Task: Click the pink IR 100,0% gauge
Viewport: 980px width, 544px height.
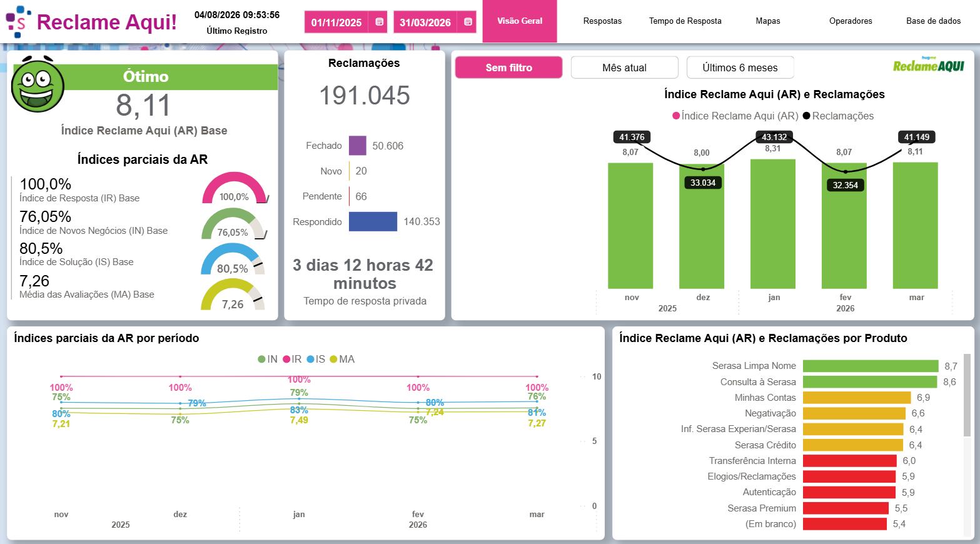Action: [235, 188]
